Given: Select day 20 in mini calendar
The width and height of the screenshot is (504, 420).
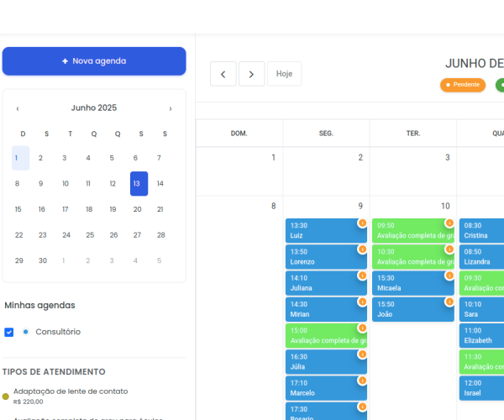Looking at the screenshot, I should click(137, 209).
